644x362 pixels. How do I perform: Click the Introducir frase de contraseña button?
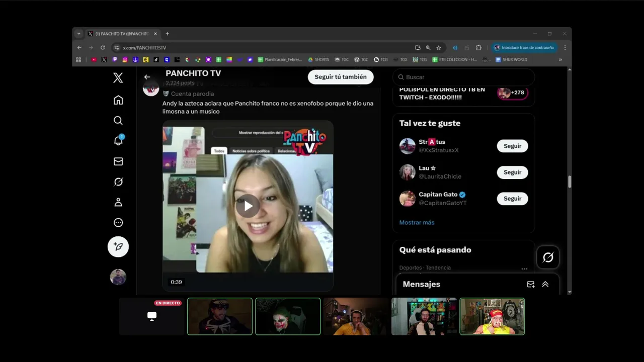click(524, 48)
